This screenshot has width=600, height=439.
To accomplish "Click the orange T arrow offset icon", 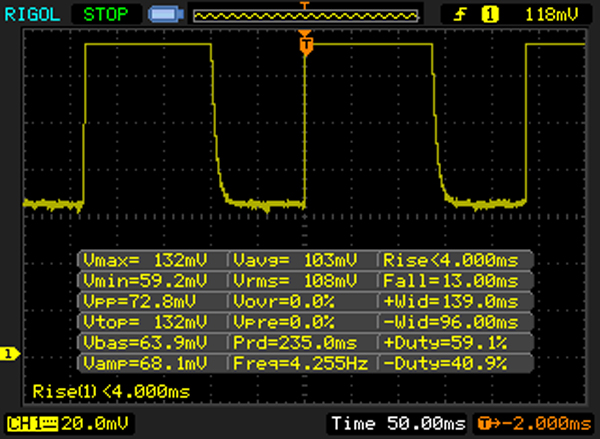I will [488, 424].
